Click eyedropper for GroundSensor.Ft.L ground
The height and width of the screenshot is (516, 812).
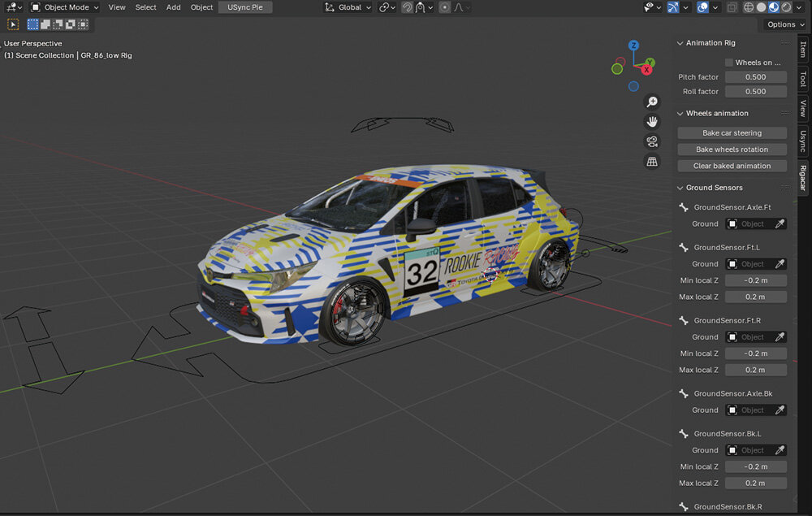(780, 264)
